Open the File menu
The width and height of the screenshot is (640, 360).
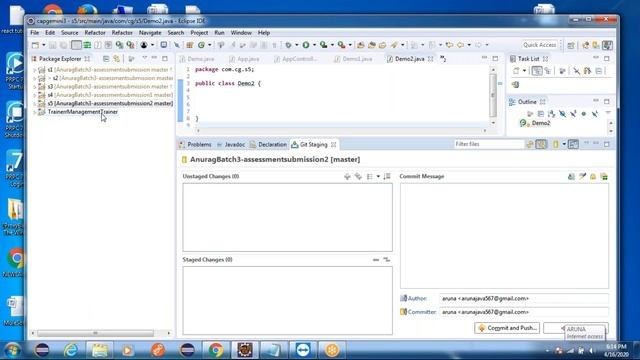click(x=35, y=33)
